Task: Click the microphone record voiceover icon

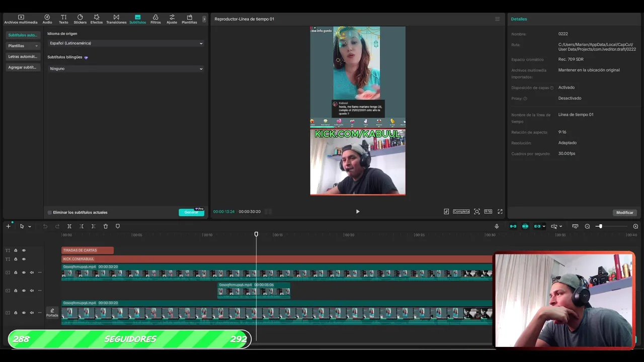Action: pyautogui.click(x=497, y=226)
